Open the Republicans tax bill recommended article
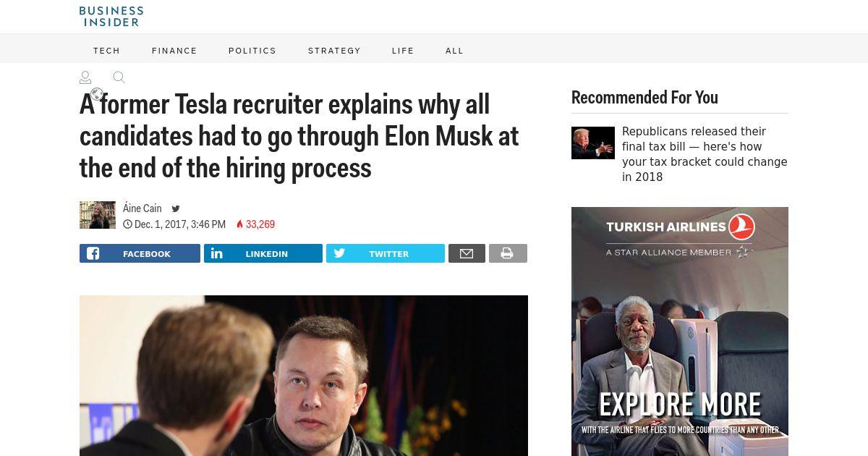 tap(705, 154)
